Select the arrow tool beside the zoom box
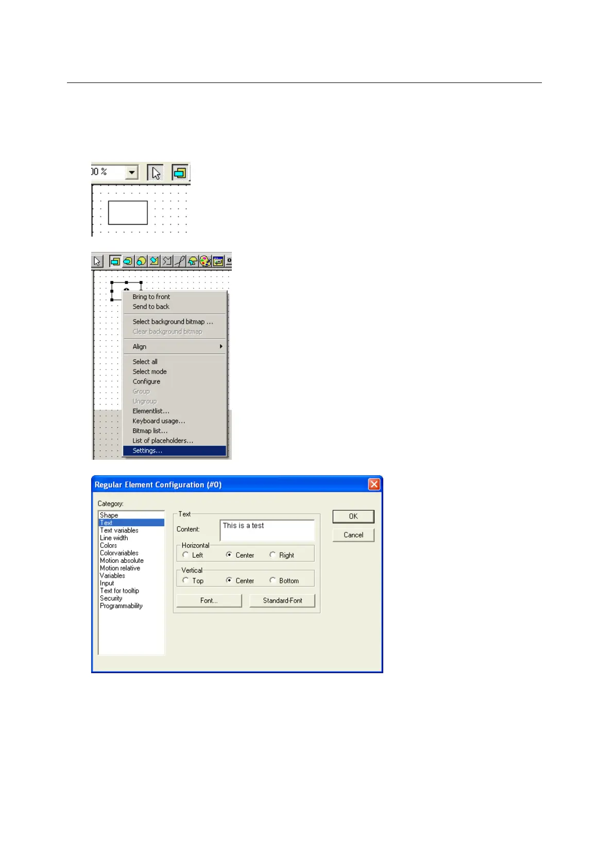 pyautogui.click(x=155, y=173)
